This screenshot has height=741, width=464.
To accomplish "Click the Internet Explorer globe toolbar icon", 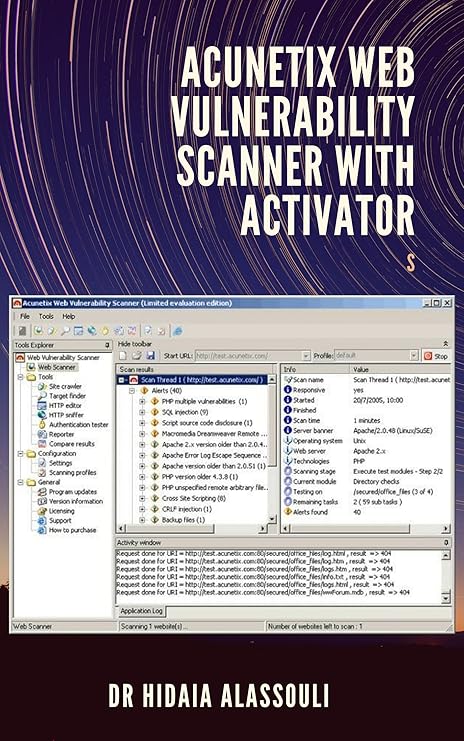I will [178, 331].
